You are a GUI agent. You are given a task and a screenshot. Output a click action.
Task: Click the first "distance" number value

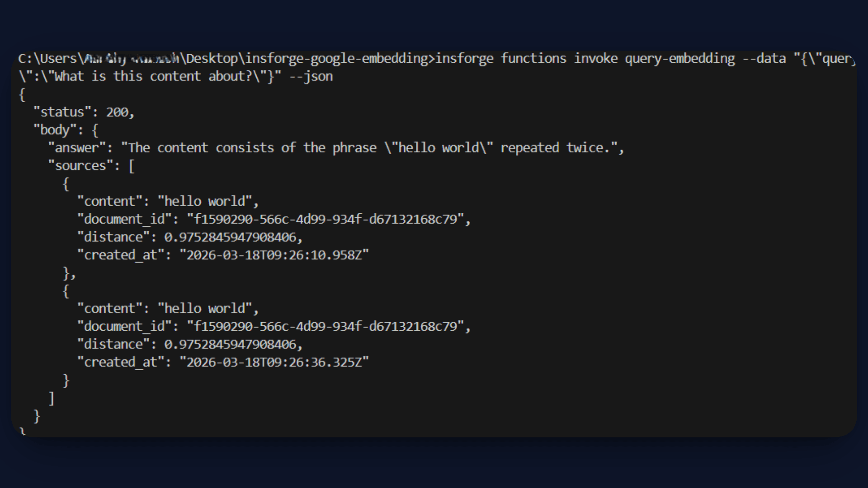click(x=230, y=237)
